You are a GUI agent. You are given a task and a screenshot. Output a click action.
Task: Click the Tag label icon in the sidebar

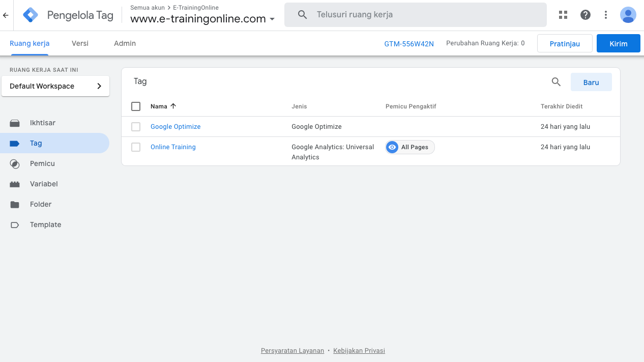click(x=15, y=143)
